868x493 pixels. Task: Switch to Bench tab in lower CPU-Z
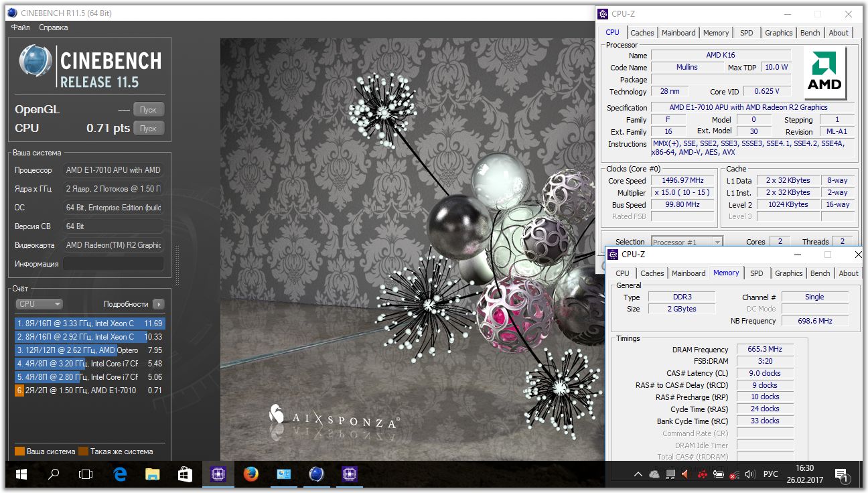coord(820,273)
